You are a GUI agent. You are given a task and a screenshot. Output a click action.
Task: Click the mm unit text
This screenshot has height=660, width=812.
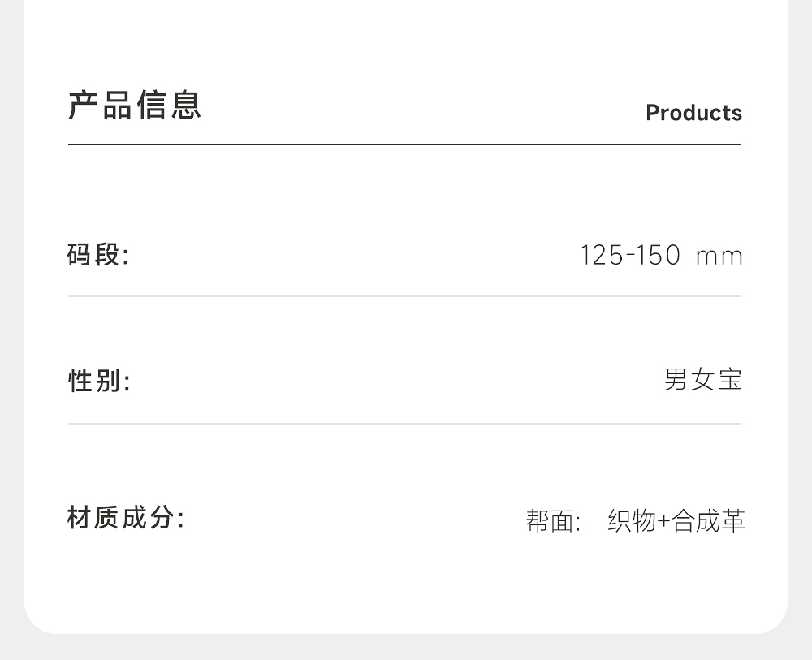(719, 257)
